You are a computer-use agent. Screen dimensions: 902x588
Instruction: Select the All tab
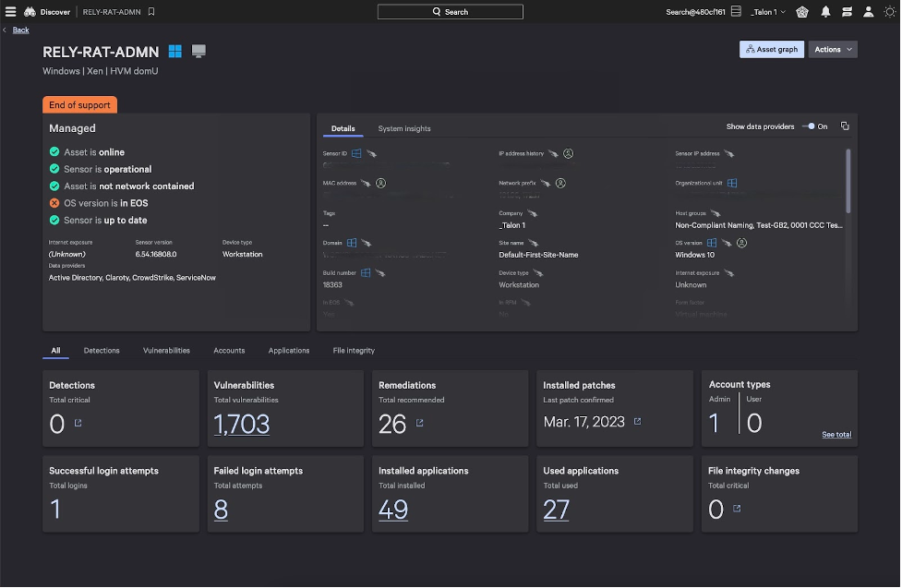[55, 351]
